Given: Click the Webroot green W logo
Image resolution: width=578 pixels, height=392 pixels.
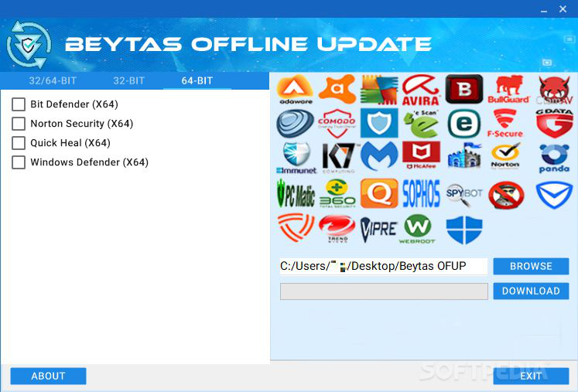Looking at the screenshot, I should 417,229.
